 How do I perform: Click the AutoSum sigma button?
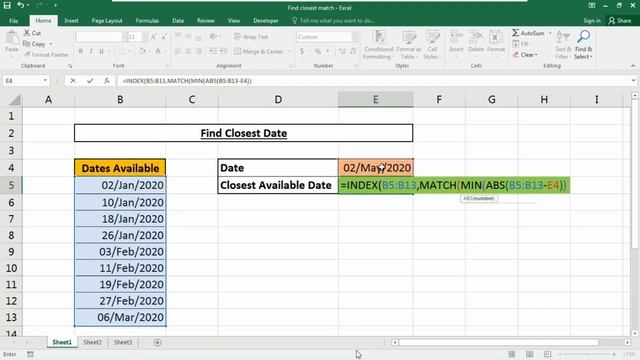pos(528,33)
